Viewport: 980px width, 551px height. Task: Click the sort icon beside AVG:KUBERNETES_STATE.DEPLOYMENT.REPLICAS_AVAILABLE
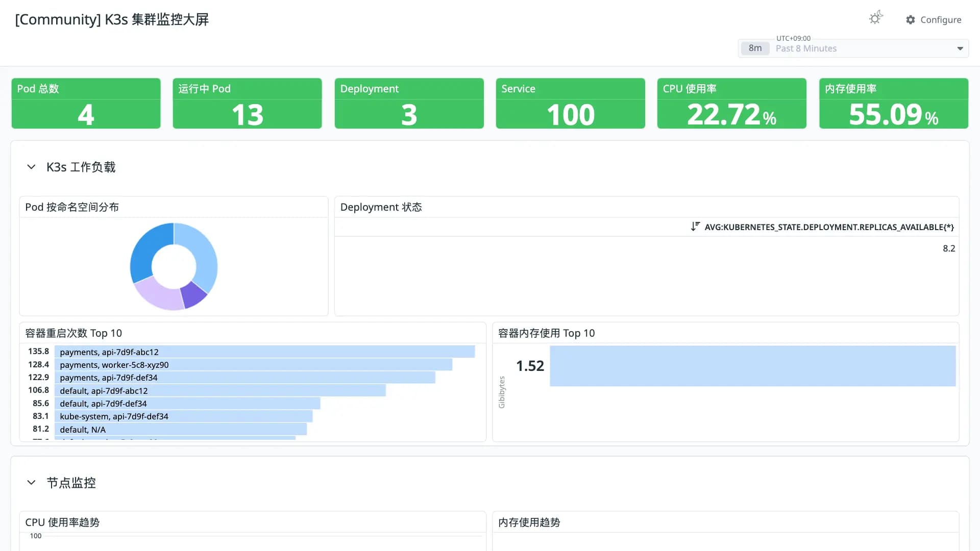[695, 227]
